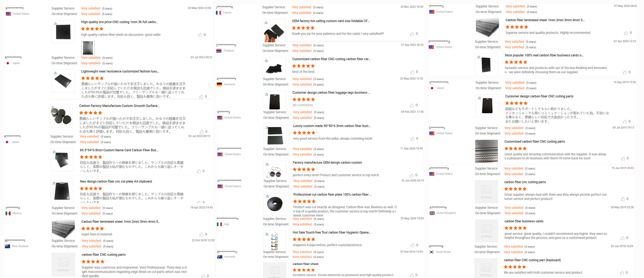Open 'Hot Sale Touch-free Tool' product link
The image size is (644, 278).
[x=332, y=232]
